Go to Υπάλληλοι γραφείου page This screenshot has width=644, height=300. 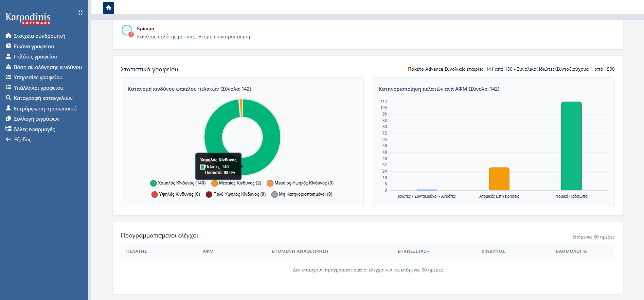click(x=38, y=88)
